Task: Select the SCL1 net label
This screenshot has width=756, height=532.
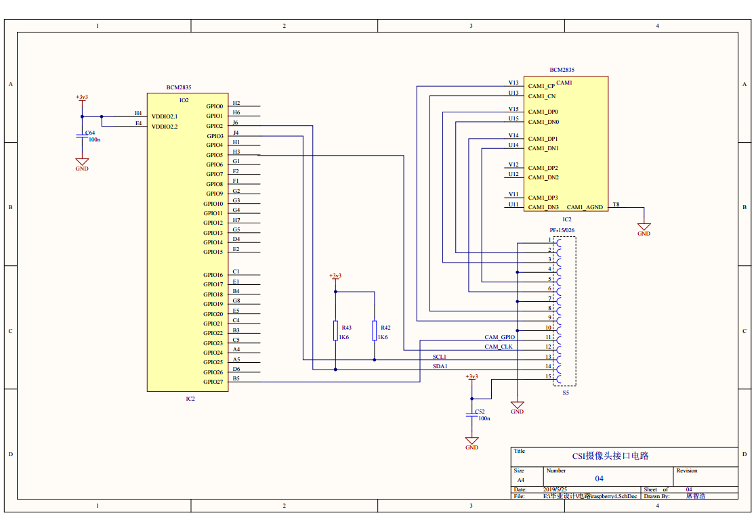Action: click(x=439, y=357)
